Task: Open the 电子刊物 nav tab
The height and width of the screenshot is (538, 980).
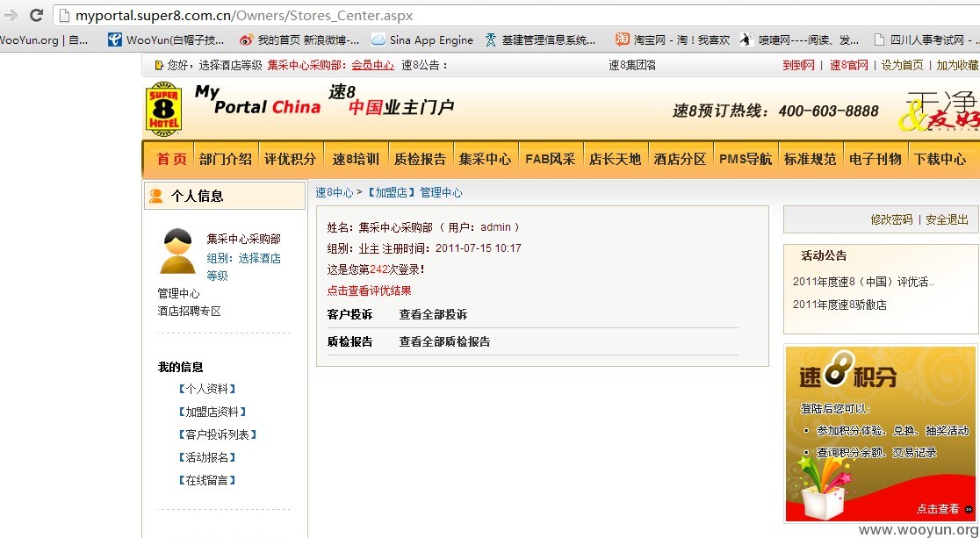Action: (x=875, y=160)
